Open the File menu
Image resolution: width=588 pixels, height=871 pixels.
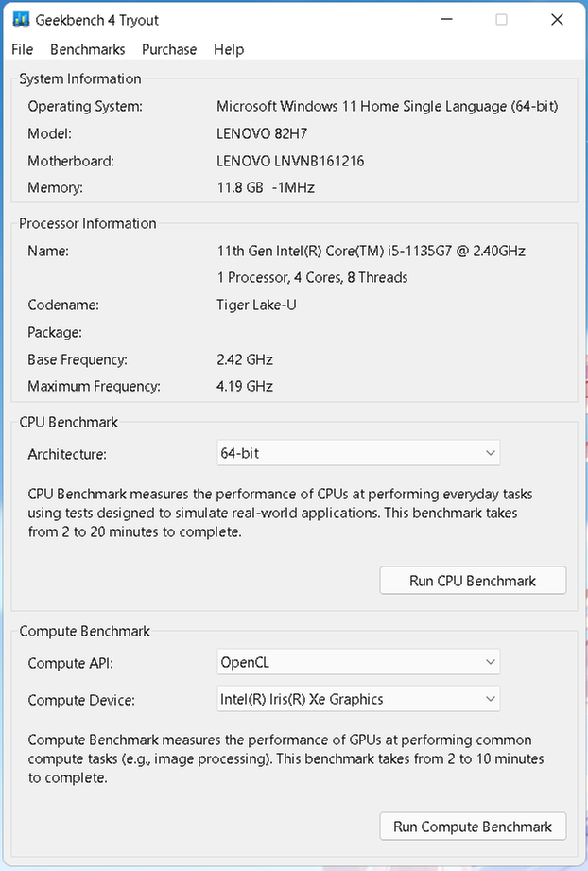pyautogui.click(x=22, y=49)
